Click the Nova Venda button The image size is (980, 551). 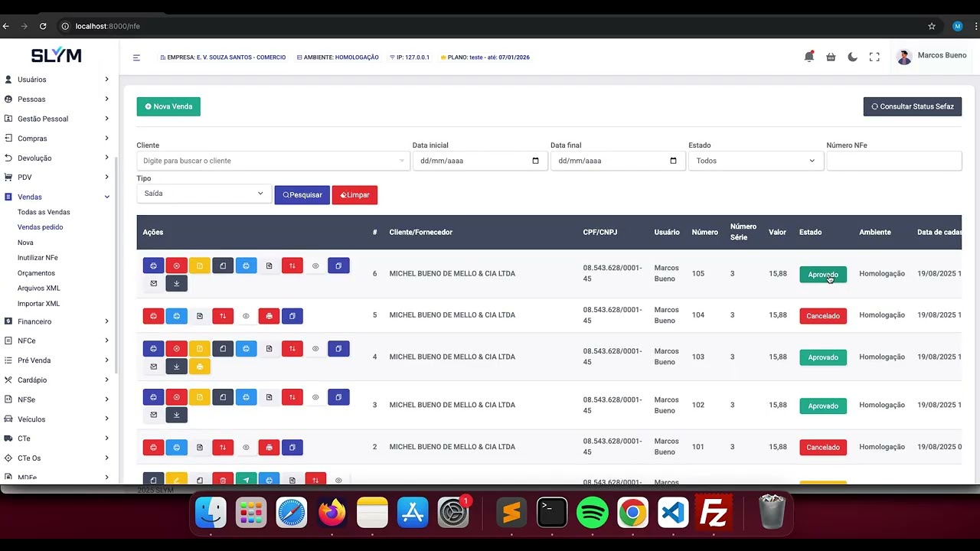coord(168,106)
